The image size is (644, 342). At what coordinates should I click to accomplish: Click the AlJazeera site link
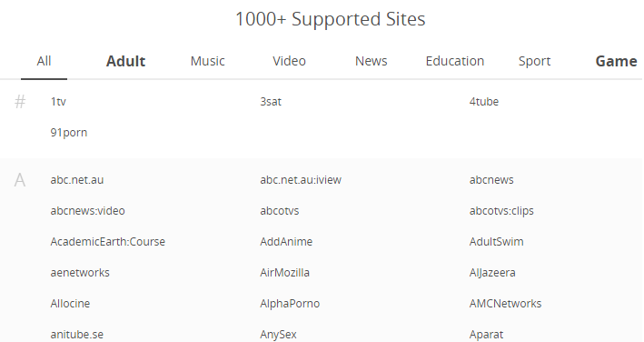pos(492,272)
